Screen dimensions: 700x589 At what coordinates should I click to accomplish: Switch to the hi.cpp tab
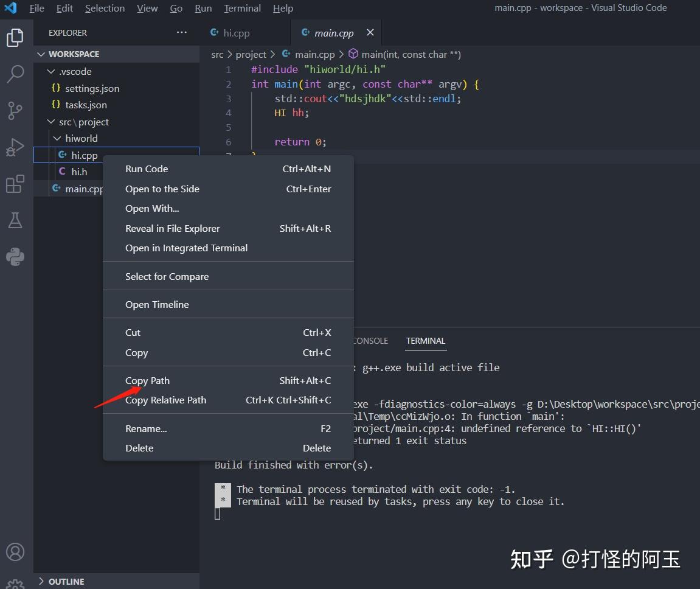[x=236, y=32]
